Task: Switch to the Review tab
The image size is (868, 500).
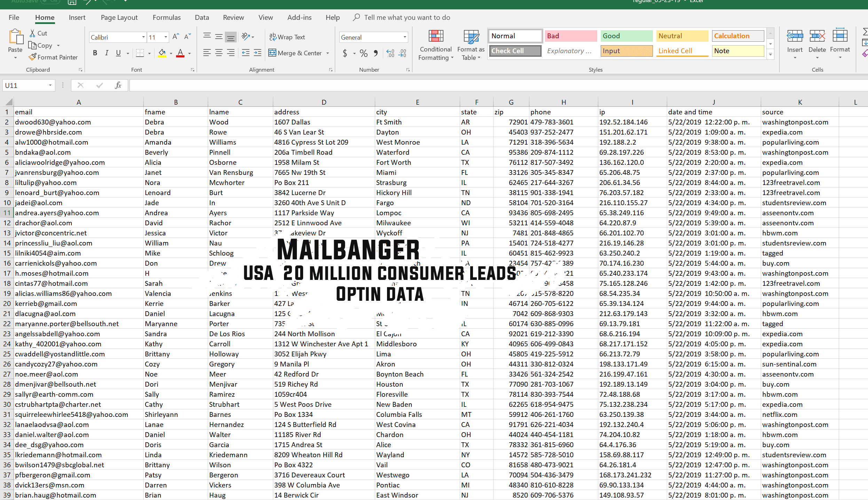Action: coord(234,17)
